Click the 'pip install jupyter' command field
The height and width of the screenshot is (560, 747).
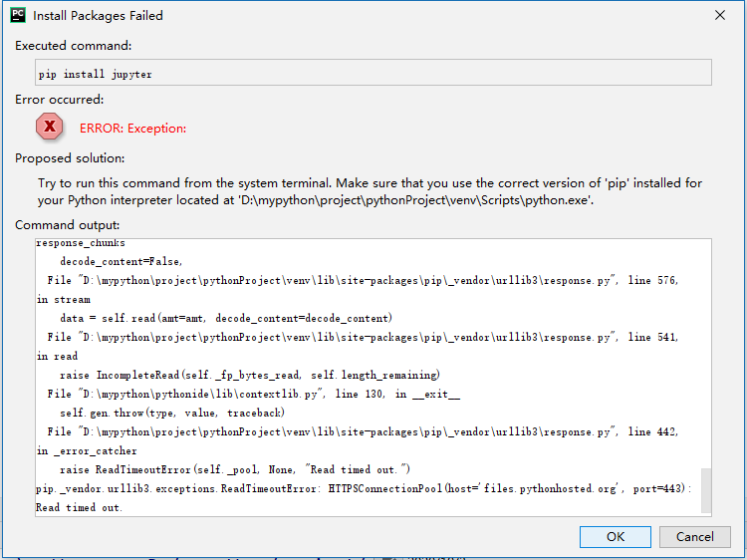point(373,73)
